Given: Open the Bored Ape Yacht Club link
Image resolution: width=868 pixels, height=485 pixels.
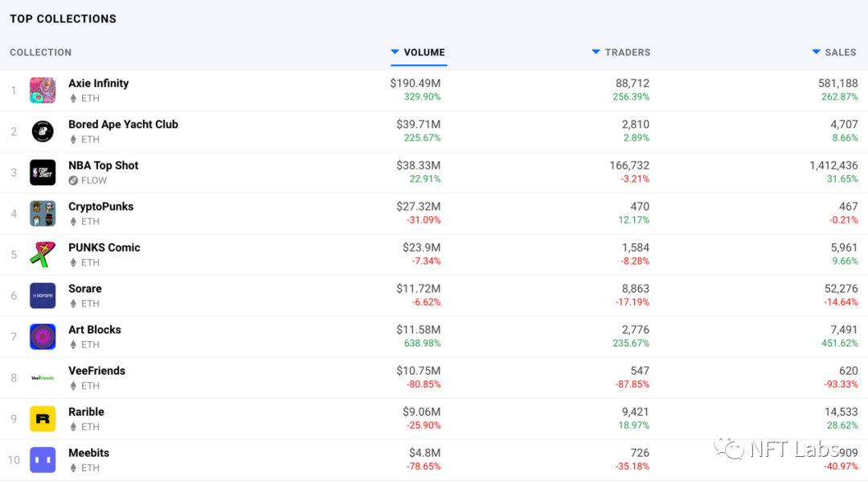Looking at the screenshot, I should [123, 124].
